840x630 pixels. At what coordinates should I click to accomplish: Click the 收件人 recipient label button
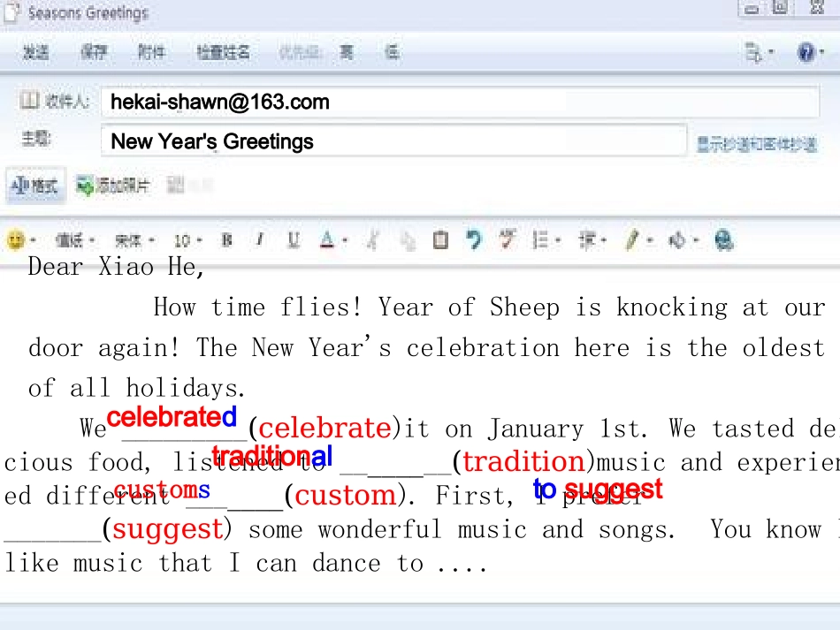click(67, 101)
